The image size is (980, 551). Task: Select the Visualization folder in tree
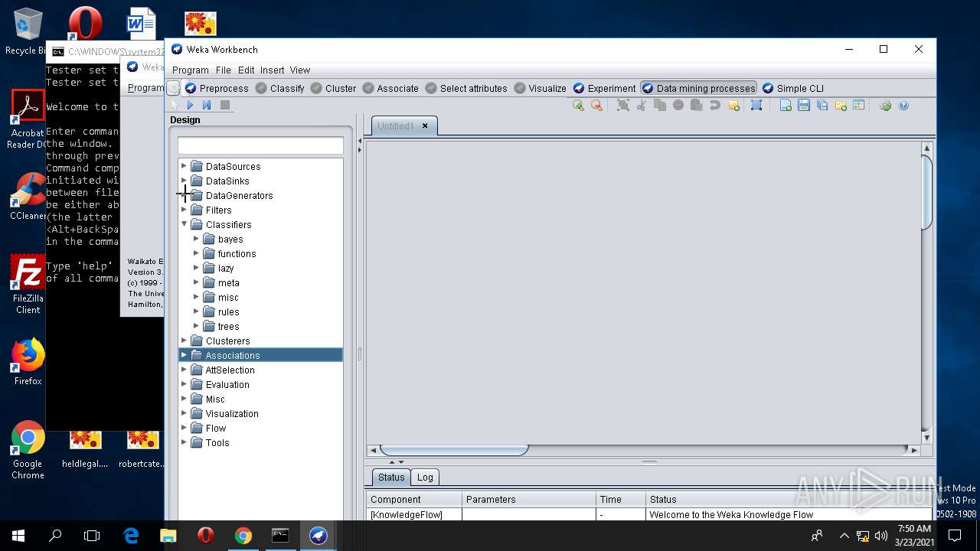(232, 413)
